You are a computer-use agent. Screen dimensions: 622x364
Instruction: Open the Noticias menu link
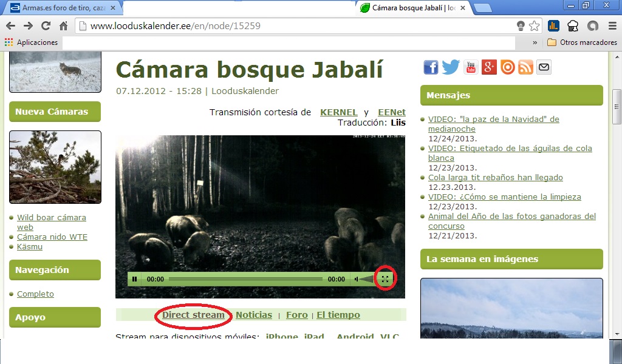[x=254, y=315]
